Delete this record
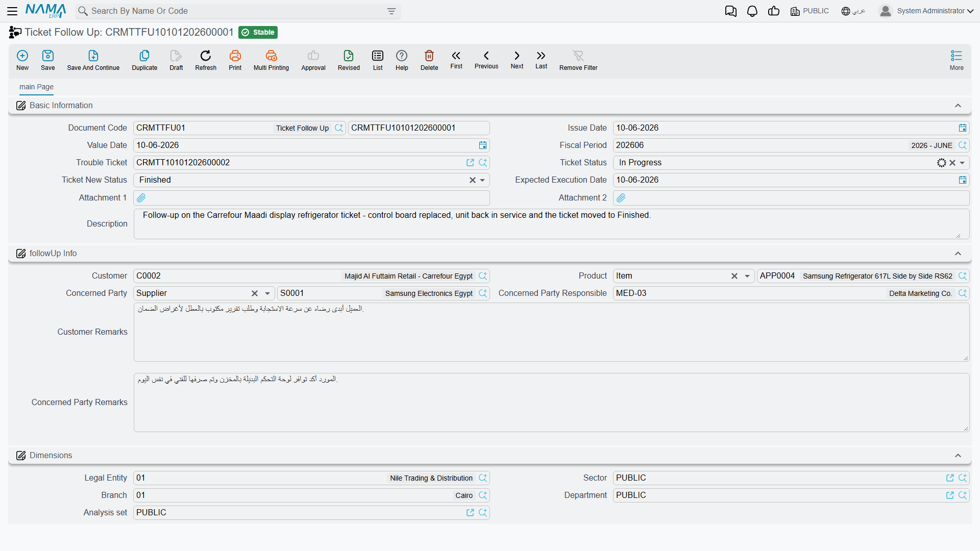The image size is (980, 551). [429, 60]
